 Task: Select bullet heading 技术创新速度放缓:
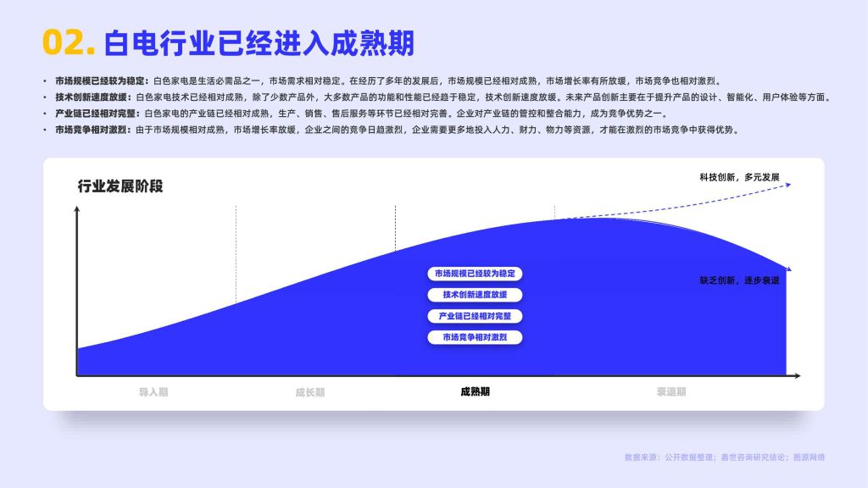tap(93, 97)
